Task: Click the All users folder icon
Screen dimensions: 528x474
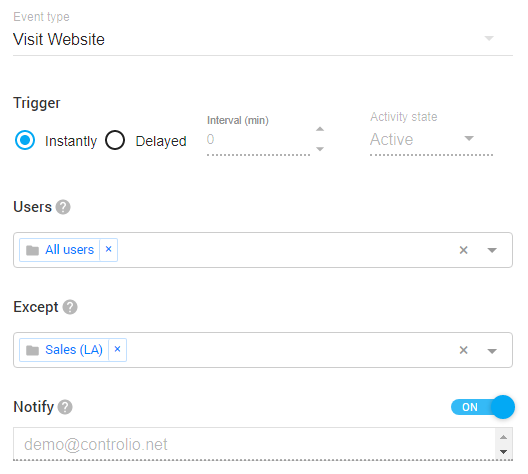Action: click(32, 250)
